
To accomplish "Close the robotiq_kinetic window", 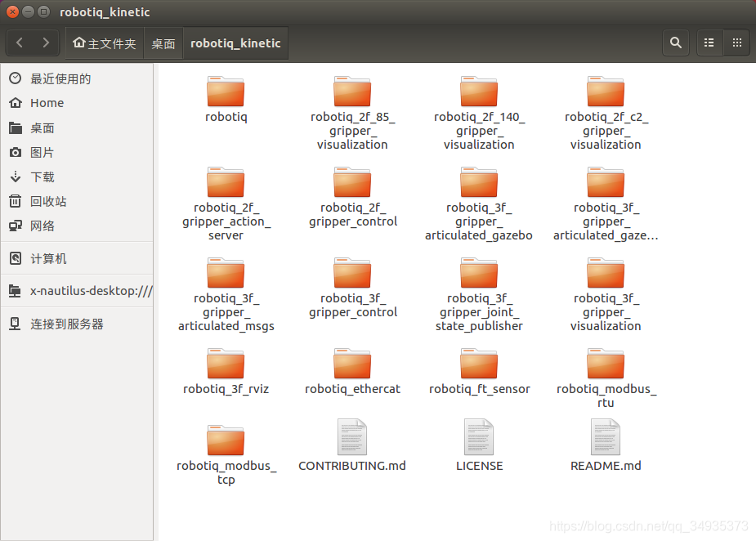I will [13, 11].
